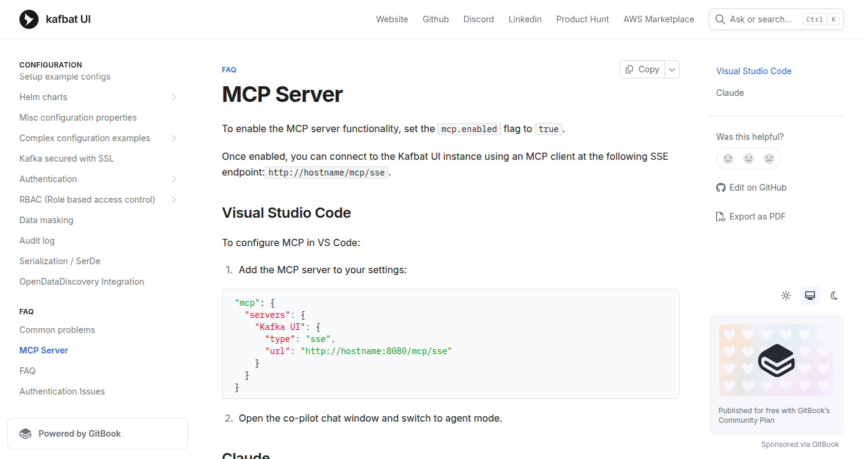Rate page with happy face icon
Image resolution: width=868 pixels, height=459 pixels.
(x=728, y=159)
